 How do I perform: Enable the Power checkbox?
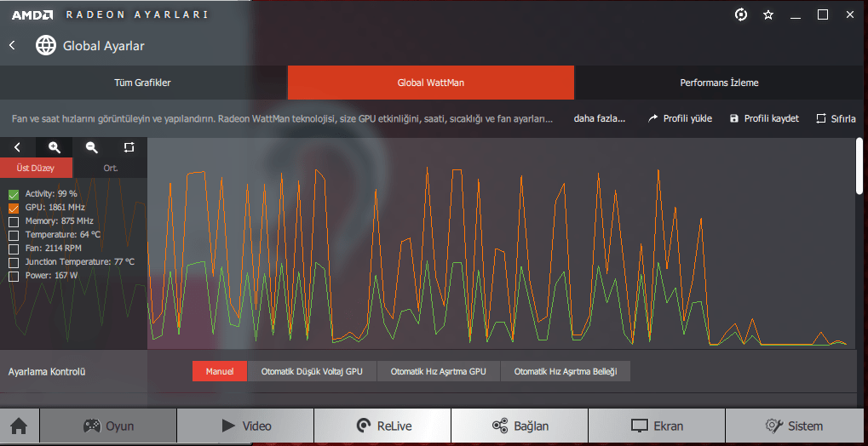pyautogui.click(x=14, y=276)
